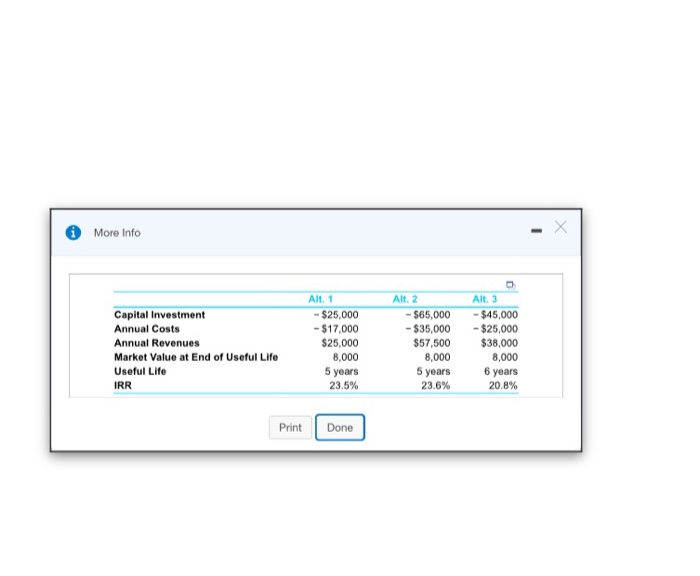This screenshot has width=700, height=576.
Task: Select Alt. 3 market value 8,000
Action: pos(505,357)
